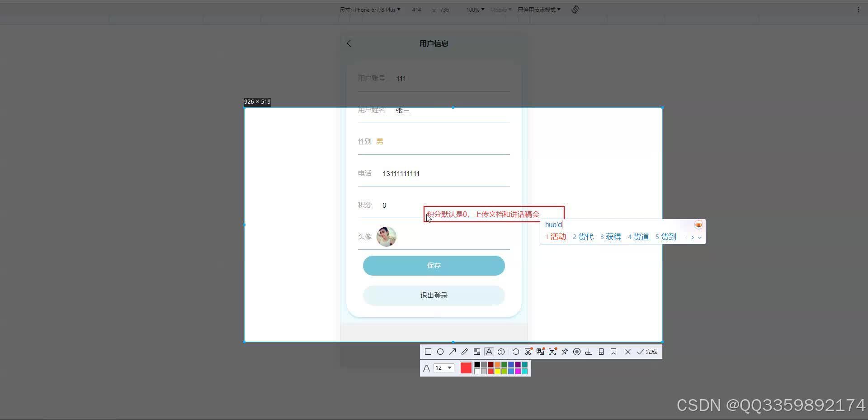Click the rotate device orientation icon
Screen dimensions: 868x420
[575, 10]
